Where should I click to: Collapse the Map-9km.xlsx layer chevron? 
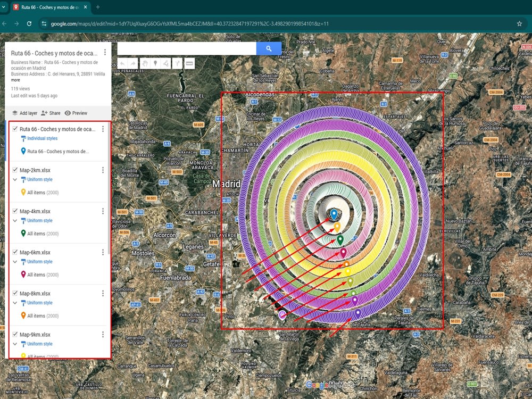click(15, 344)
